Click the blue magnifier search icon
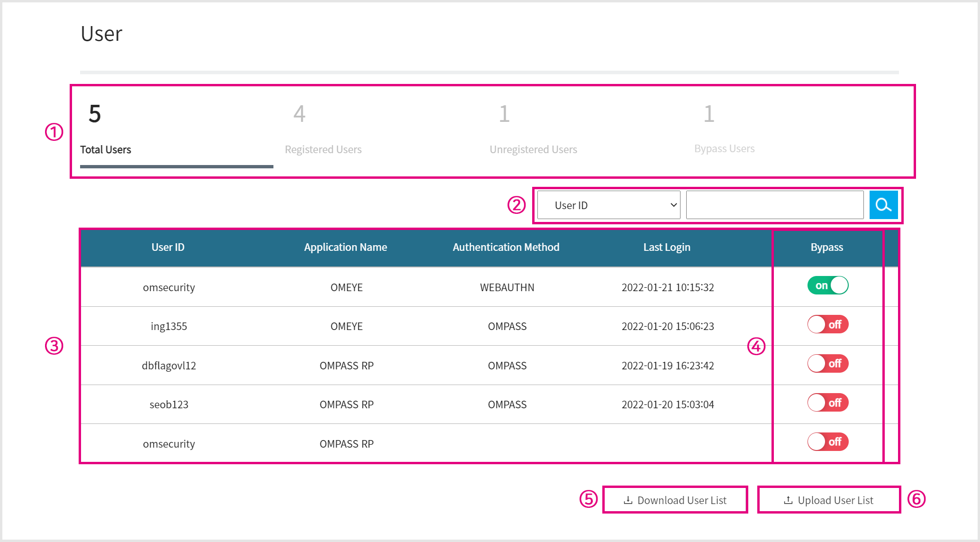The width and height of the screenshot is (980, 542). click(883, 205)
